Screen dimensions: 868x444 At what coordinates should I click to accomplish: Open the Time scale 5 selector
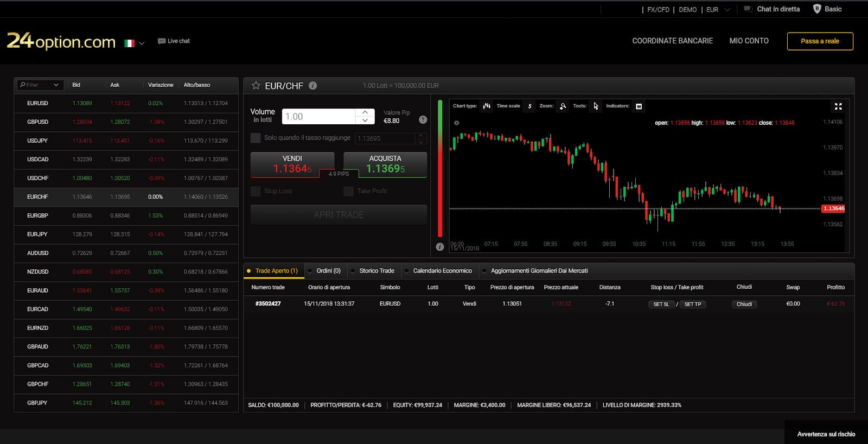(x=529, y=106)
